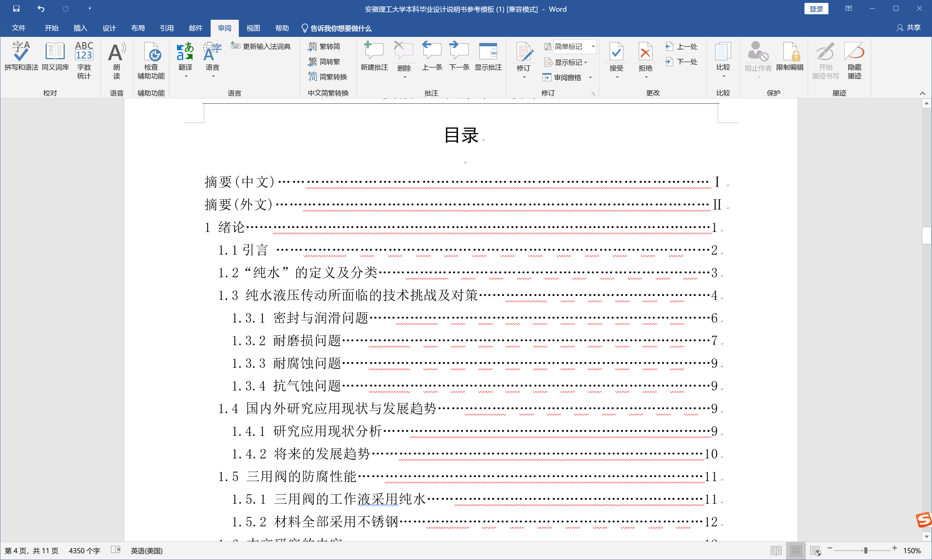Click the Compare documents icon

[723, 53]
